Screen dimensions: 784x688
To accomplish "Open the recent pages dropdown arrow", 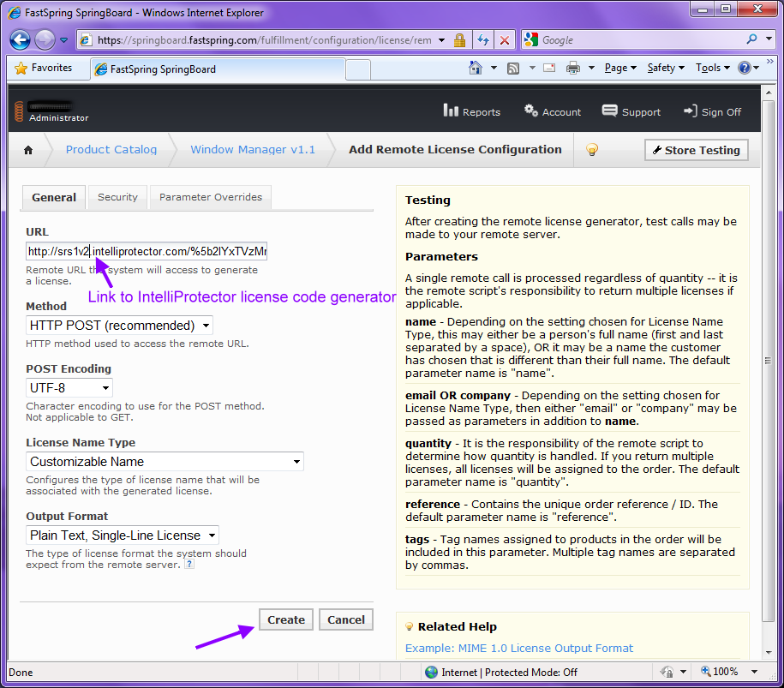I will point(64,40).
